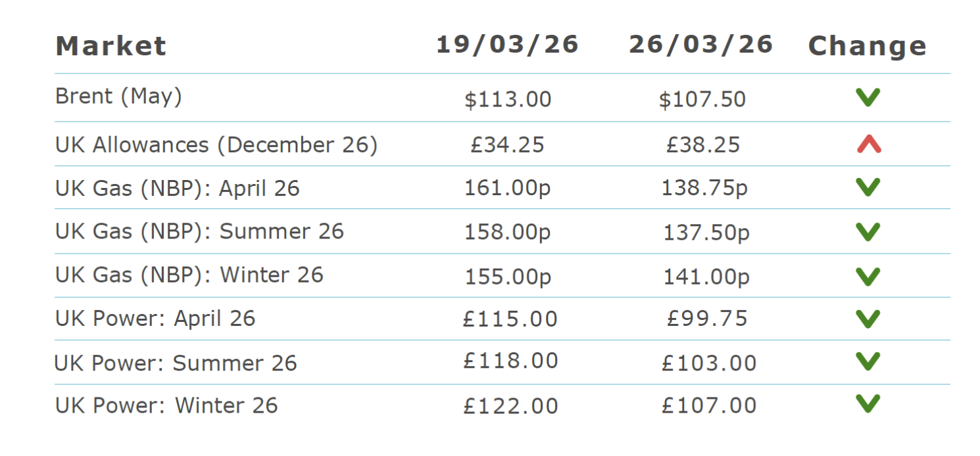
Task: Click the down arrow for UK Power Winter 26
Action: tap(868, 403)
